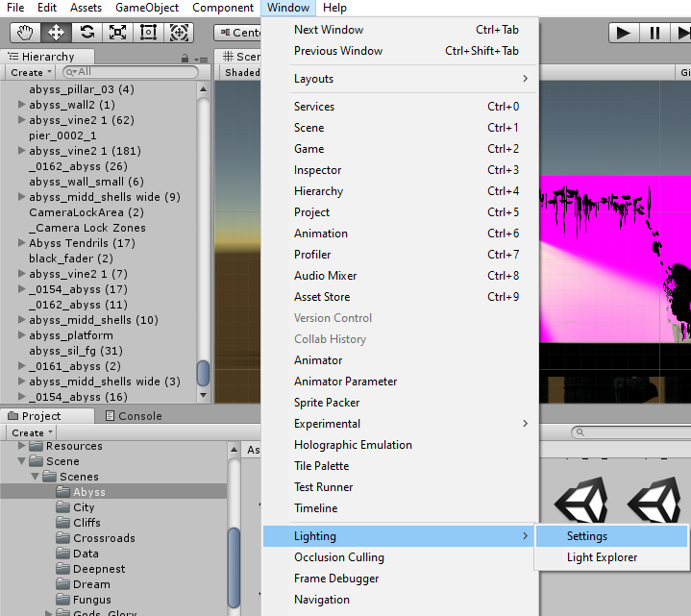
Task: Open the Help menu
Action: (334, 8)
